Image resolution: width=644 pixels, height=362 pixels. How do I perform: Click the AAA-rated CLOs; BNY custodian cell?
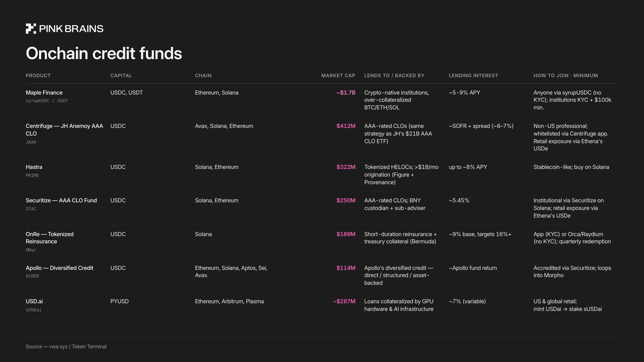[x=395, y=204]
